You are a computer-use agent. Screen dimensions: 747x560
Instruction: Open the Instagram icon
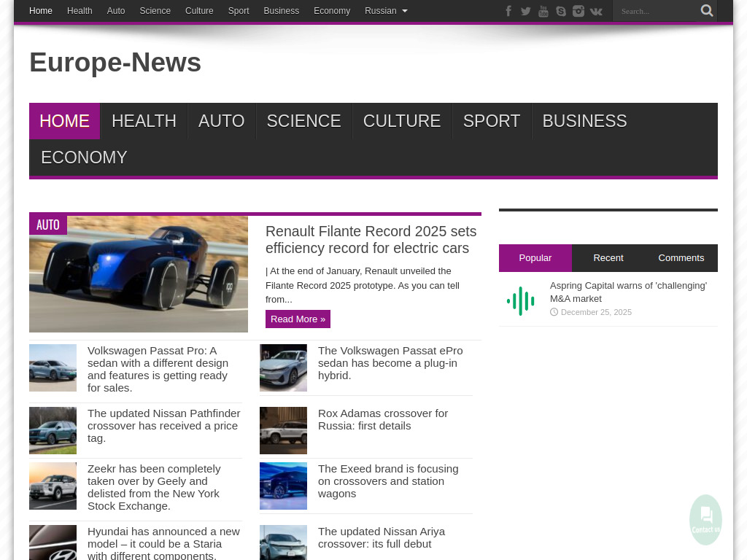click(x=578, y=11)
